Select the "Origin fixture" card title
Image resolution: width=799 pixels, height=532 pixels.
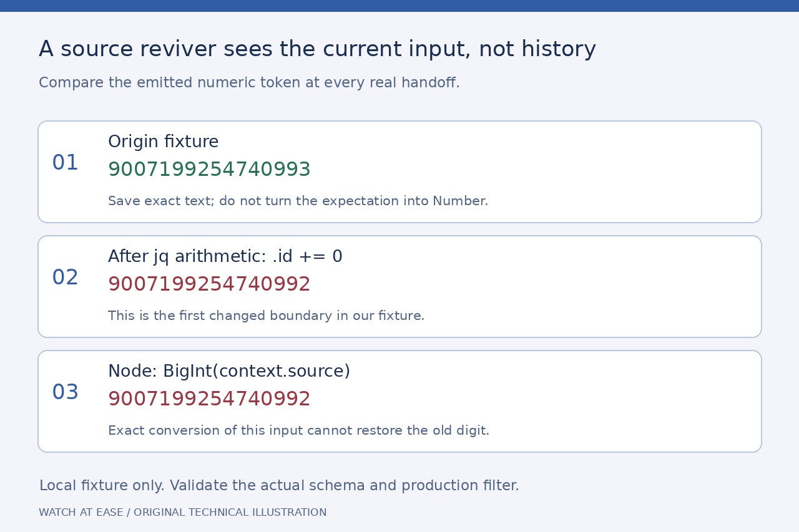164,142
